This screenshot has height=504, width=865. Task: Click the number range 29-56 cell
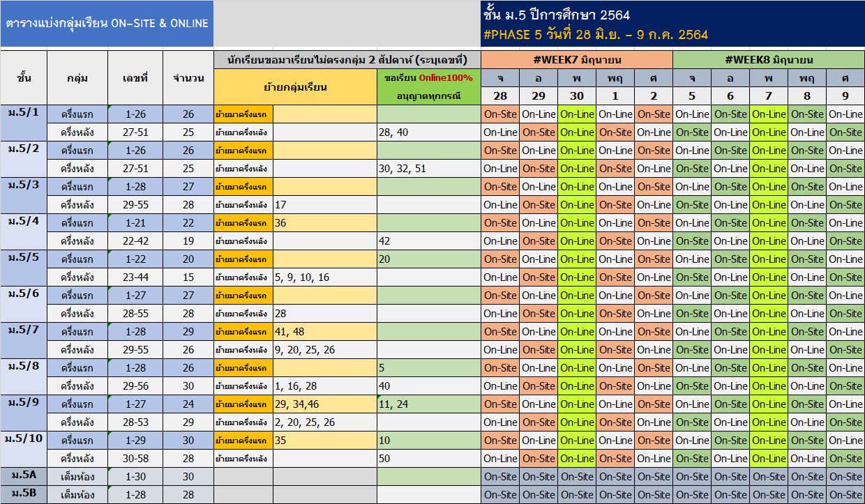(x=135, y=386)
